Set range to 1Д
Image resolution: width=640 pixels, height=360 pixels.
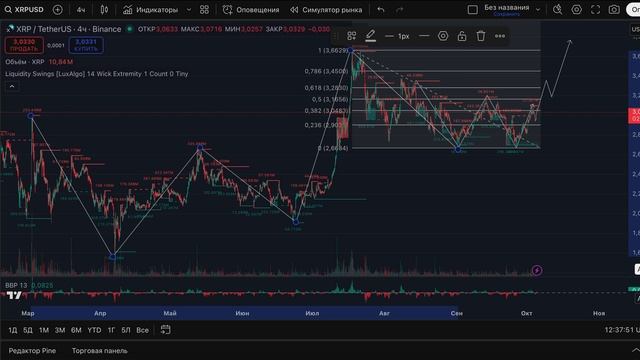point(13,330)
